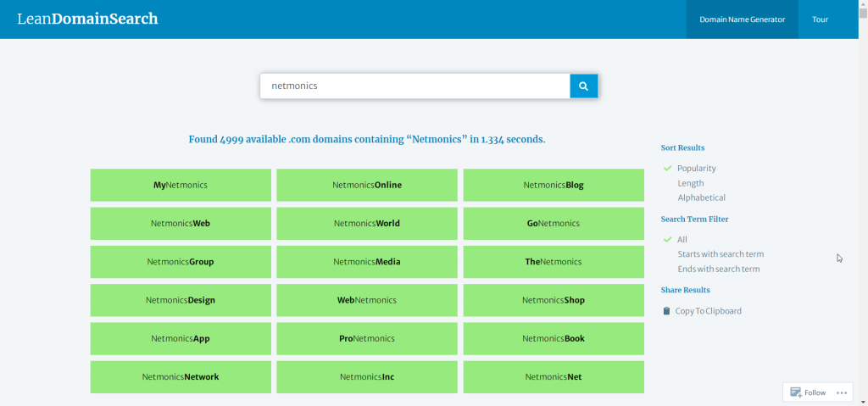Select the All search term filter
The height and width of the screenshot is (406, 868).
pos(682,240)
